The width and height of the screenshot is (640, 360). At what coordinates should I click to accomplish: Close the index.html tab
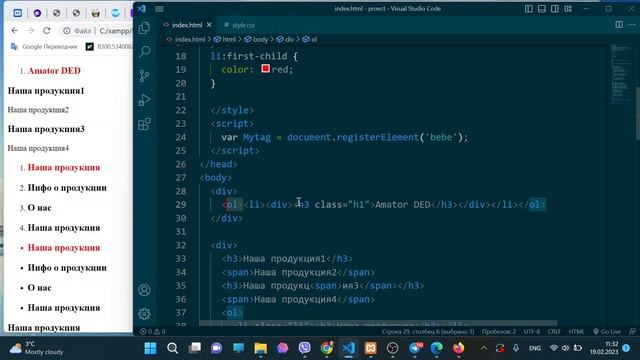[x=209, y=25]
